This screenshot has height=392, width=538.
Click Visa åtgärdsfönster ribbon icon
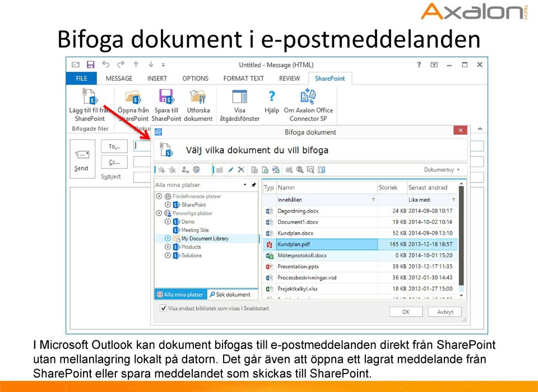click(x=239, y=97)
